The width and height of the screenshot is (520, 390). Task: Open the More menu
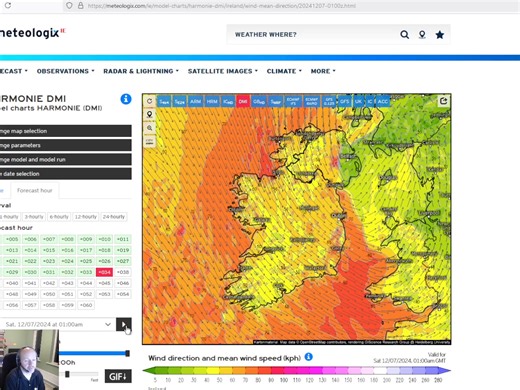tap(323, 71)
